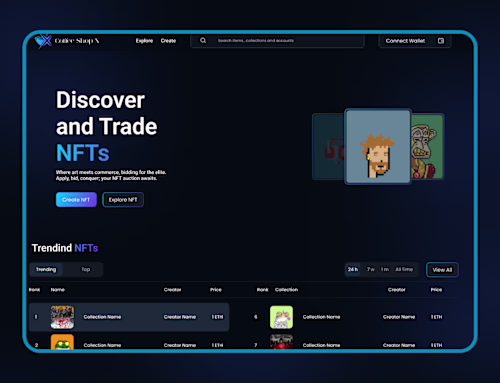
Task: Click the Collec Shop X logo icon
Action: tap(43, 41)
